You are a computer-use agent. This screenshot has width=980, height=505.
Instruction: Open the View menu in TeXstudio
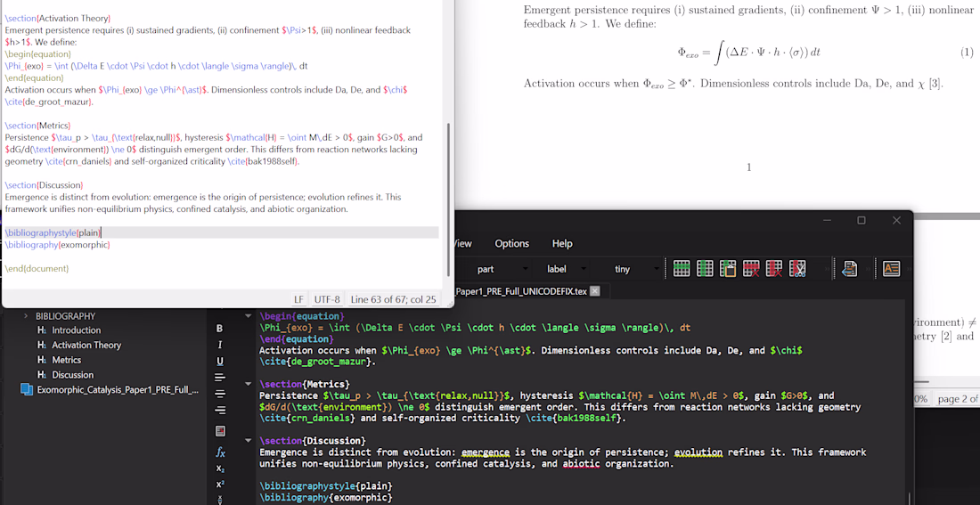(462, 244)
